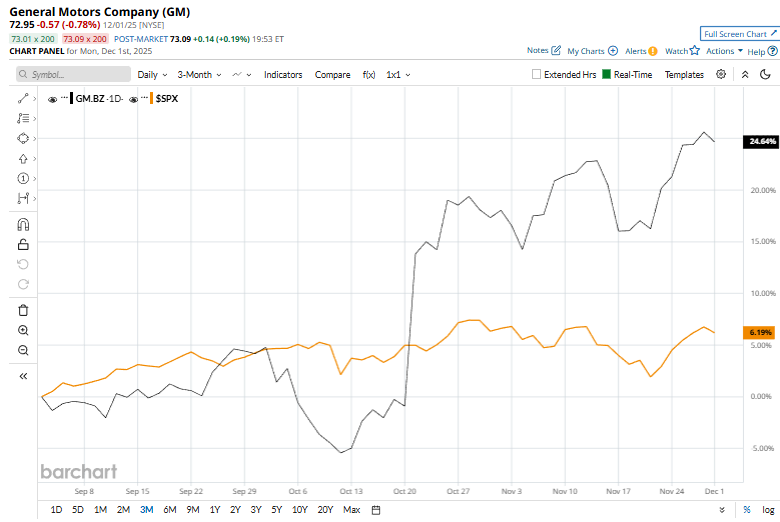Open the Indicators menu
Image resolution: width=780 pixels, height=522 pixels.
283,75
